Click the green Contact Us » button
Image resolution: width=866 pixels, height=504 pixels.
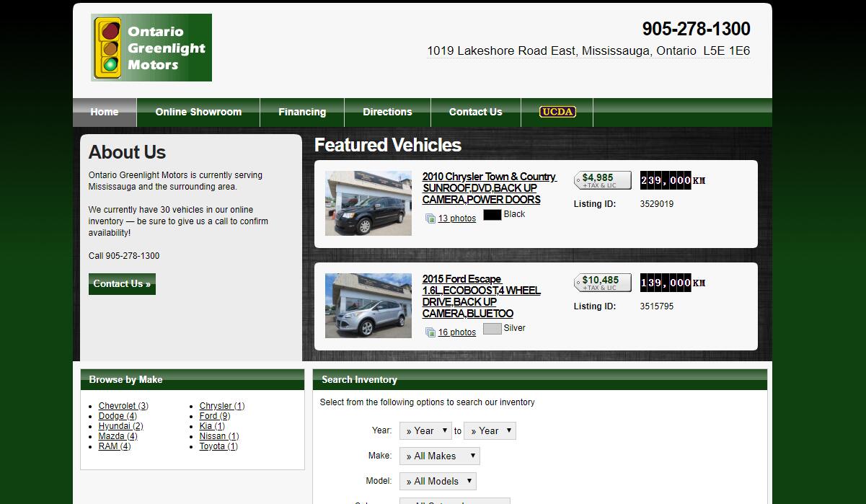122,284
